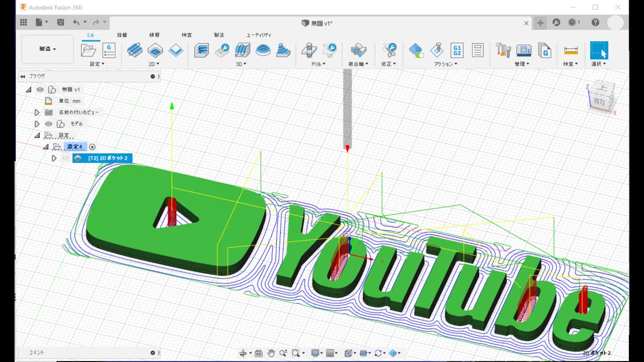Image resolution: width=644 pixels, height=362 pixels.
Task: Toggle the 設定4 active radio button
Action: (92, 147)
